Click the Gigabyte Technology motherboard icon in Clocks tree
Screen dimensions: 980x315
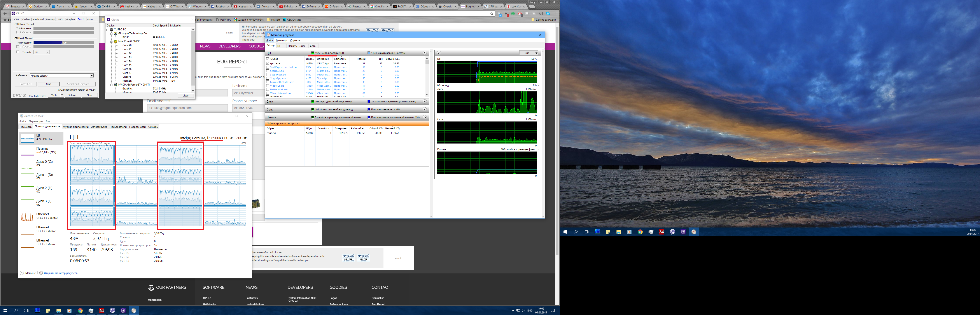click(x=115, y=33)
